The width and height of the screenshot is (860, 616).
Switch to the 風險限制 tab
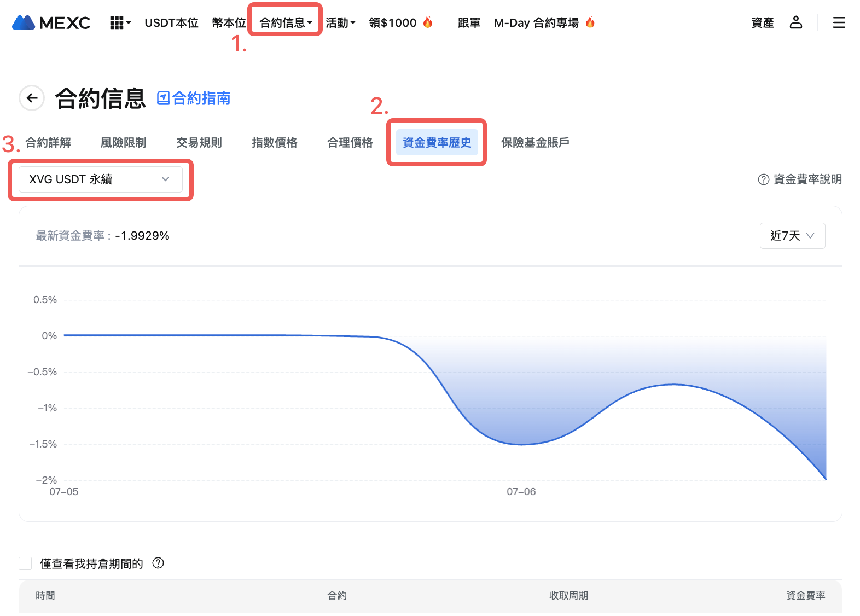tap(123, 142)
